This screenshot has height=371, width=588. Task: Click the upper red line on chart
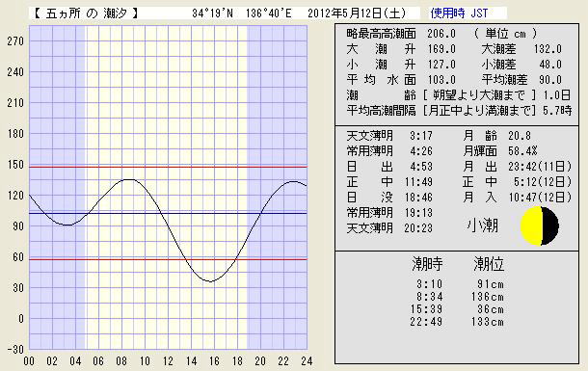168,167
